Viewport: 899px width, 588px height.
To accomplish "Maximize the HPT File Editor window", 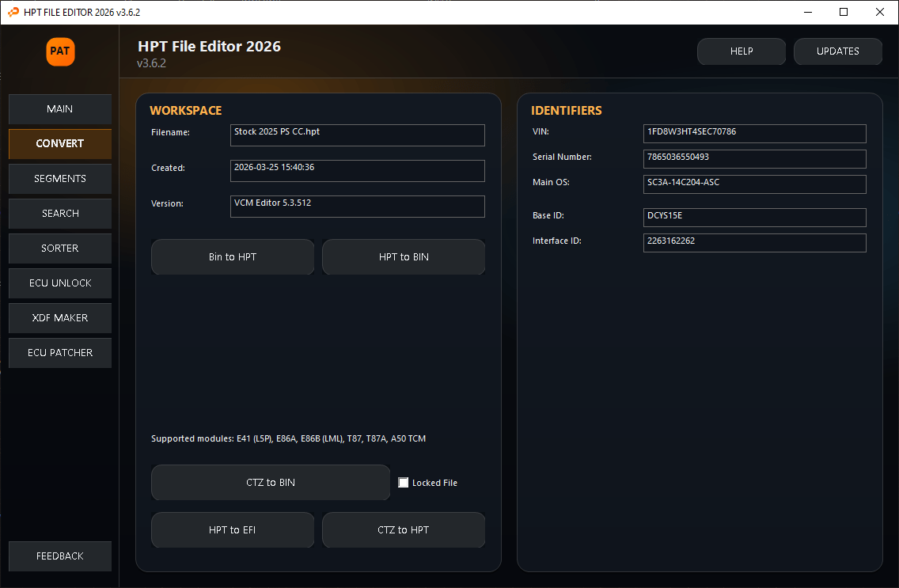I will (x=844, y=12).
